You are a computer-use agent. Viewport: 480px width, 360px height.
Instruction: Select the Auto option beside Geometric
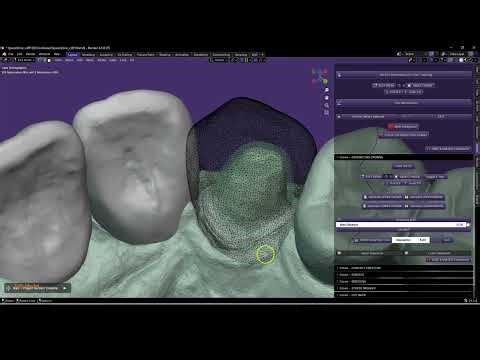(423, 240)
